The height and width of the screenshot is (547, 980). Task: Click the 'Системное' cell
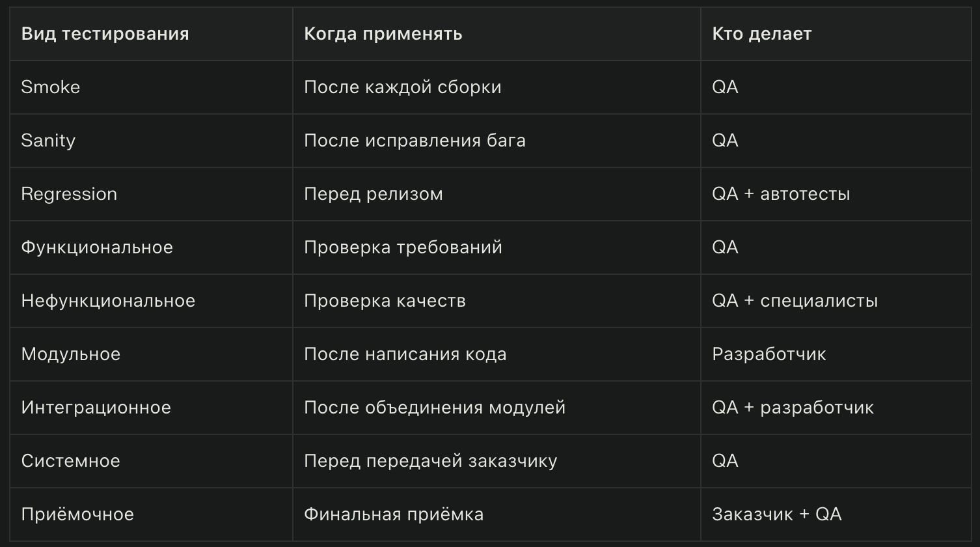pyautogui.click(x=151, y=461)
